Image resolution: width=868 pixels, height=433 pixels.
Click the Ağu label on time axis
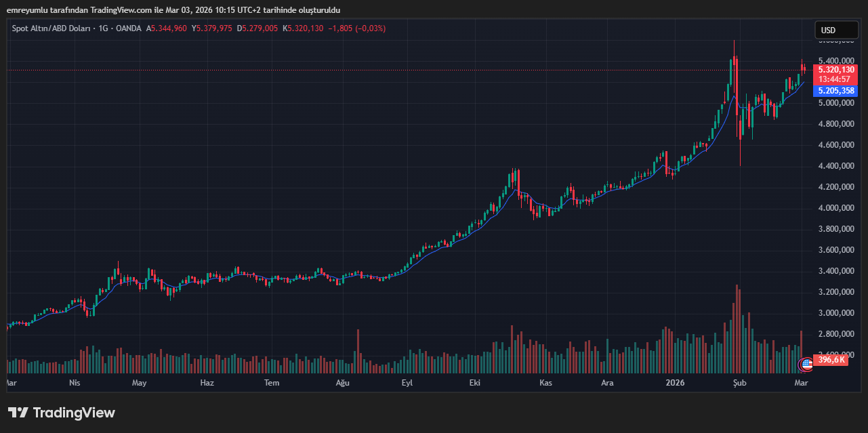coord(343,383)
